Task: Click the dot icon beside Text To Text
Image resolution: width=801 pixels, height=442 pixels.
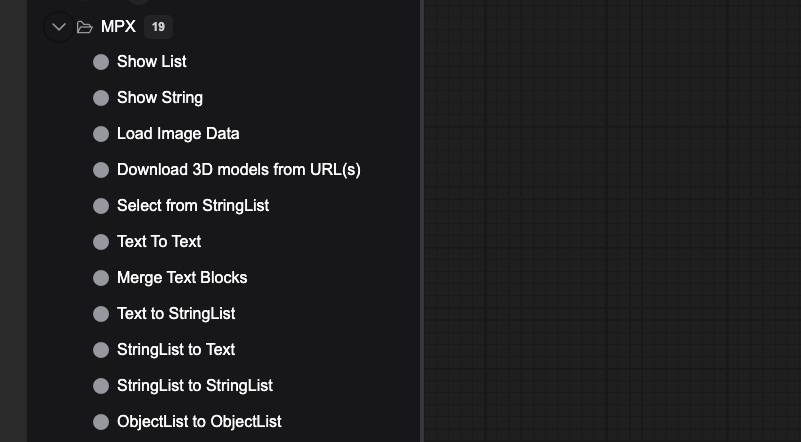Action: [101, 242]
